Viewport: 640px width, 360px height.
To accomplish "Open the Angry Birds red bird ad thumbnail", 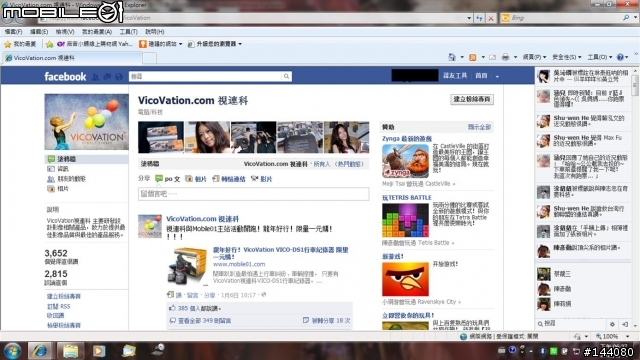I will pos(405,279).
